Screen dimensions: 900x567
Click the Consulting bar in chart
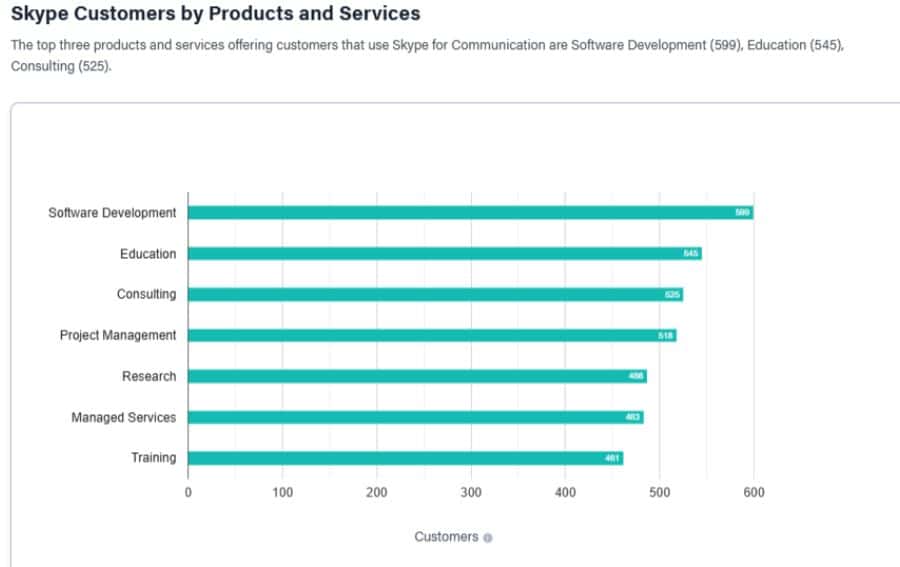click(x=436, y=294)
